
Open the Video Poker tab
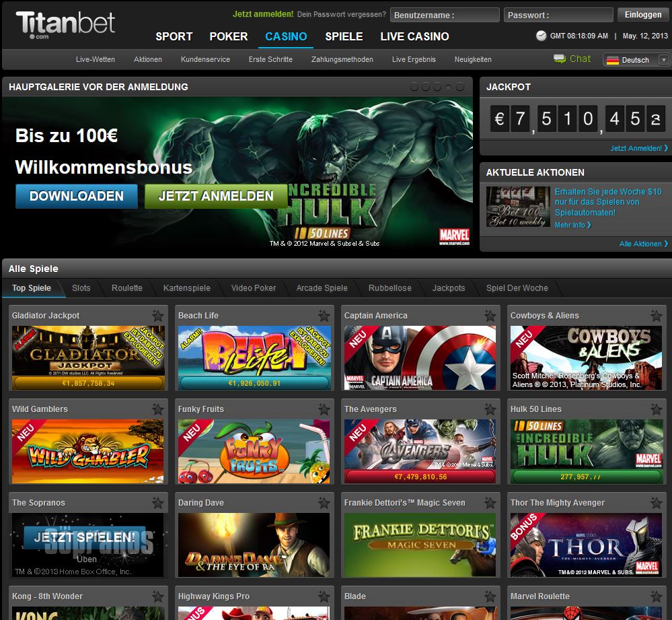click(x=254, y=288)
